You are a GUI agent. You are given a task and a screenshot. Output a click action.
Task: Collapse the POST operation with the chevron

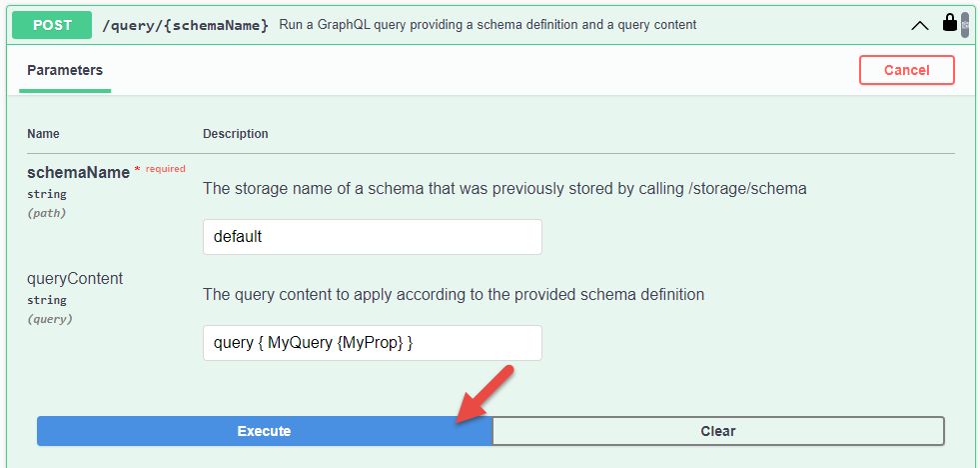pos(920,25)
